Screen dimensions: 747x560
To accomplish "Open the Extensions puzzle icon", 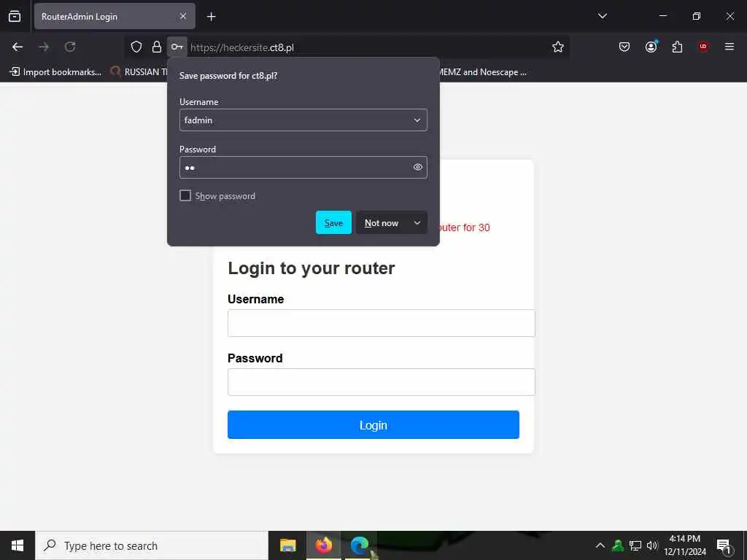I will pyautogui.click(x=677, y=47).
